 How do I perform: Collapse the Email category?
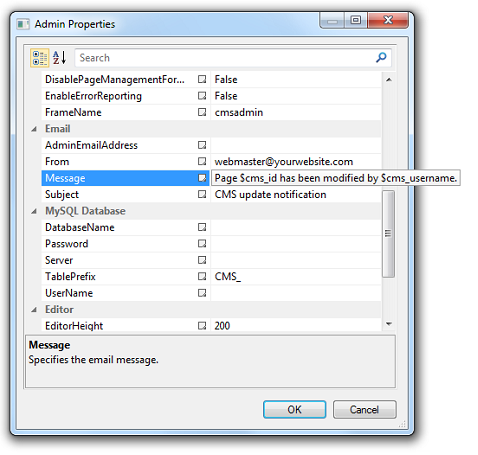pyautogui.click(x=34, y=129)
